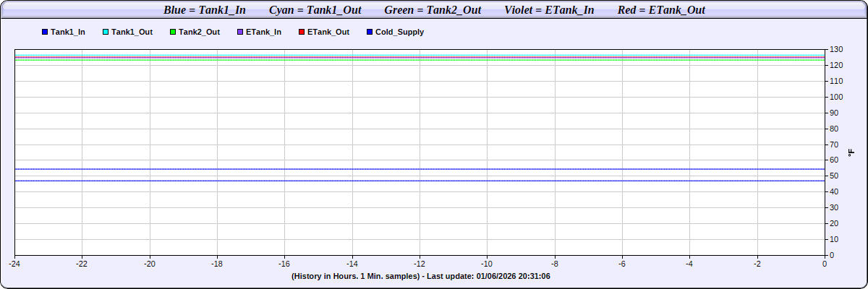Toggle the Tank2_Out legend entry
868x289 pixels.
[x=195, y=32]
